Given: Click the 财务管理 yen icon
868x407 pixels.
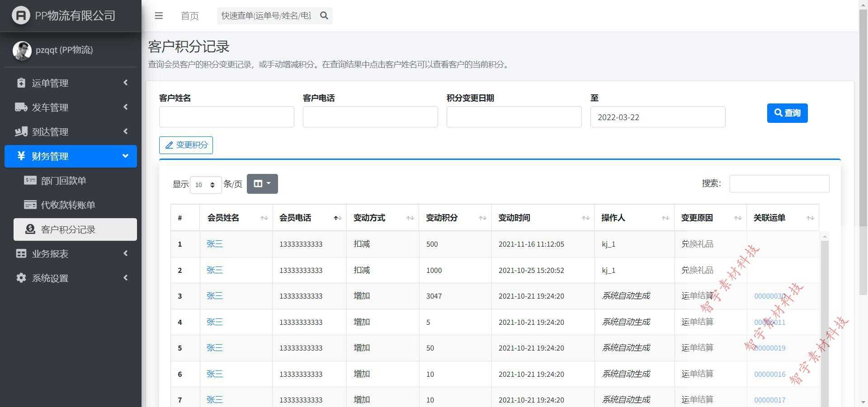Looking at the screenshot, I should click(x=21, y=156).
